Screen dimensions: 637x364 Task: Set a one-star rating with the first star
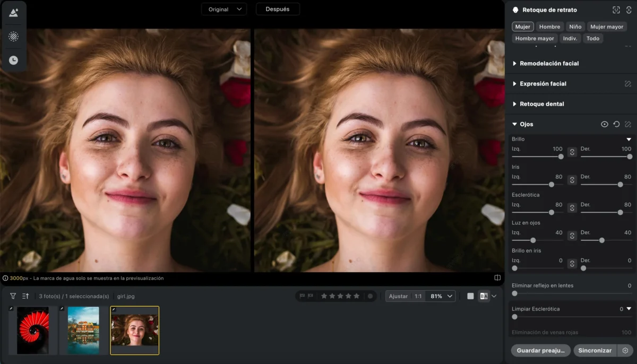pyautogui.click(x=324, y=296)
